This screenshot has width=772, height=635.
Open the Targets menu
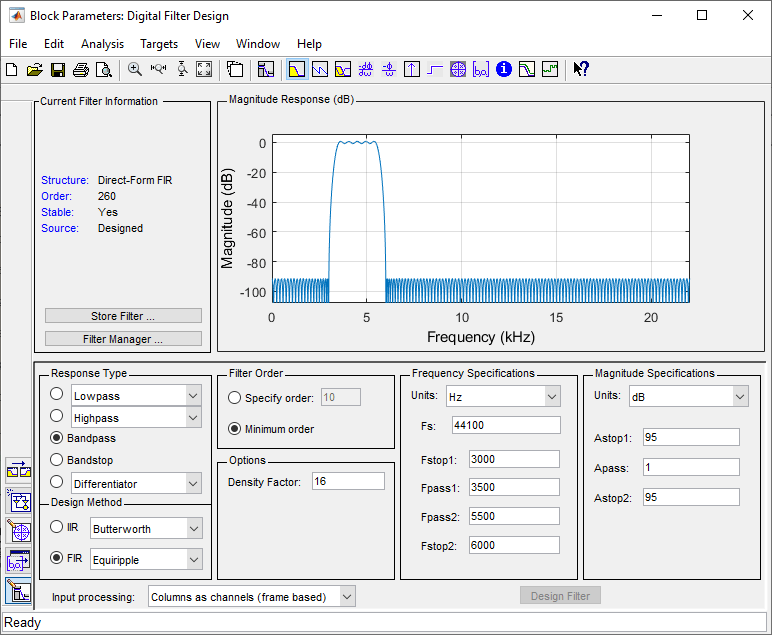[x=159, y=44]
